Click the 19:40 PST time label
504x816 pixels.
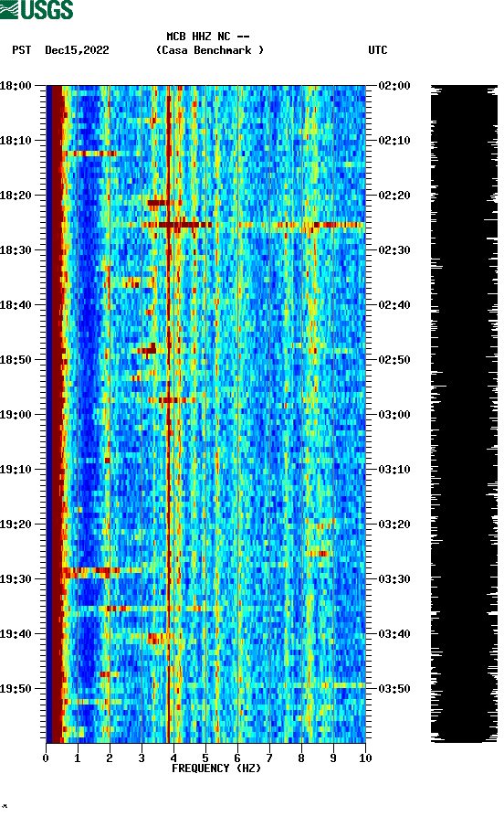[16, 634]
